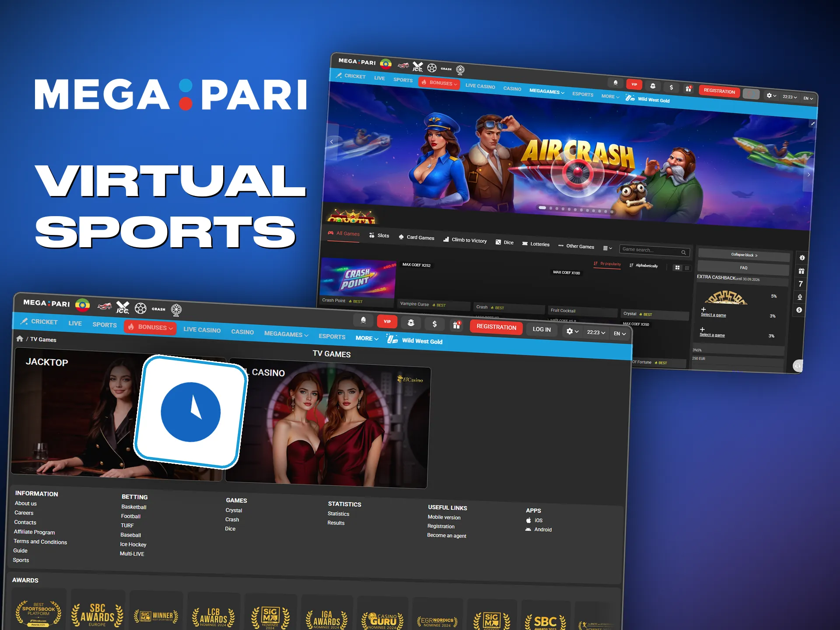Click ICC cricket icon in front window header

pyautogui.click(x=123, y=308)
